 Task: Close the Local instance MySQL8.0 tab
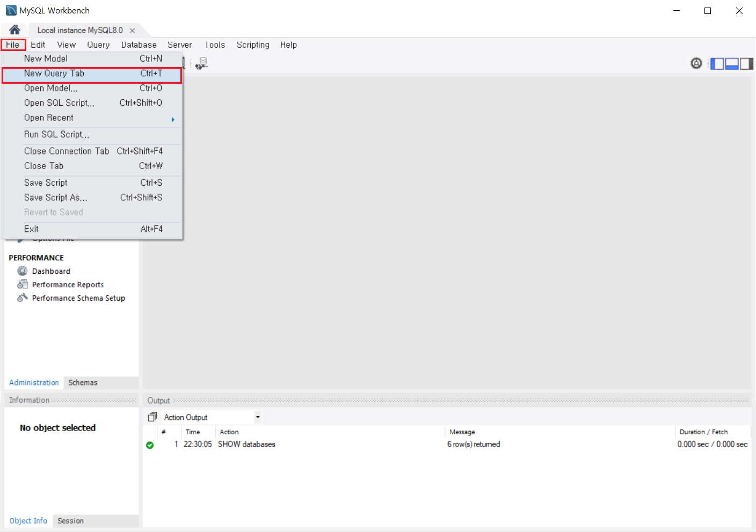click(x=132, y=31)
